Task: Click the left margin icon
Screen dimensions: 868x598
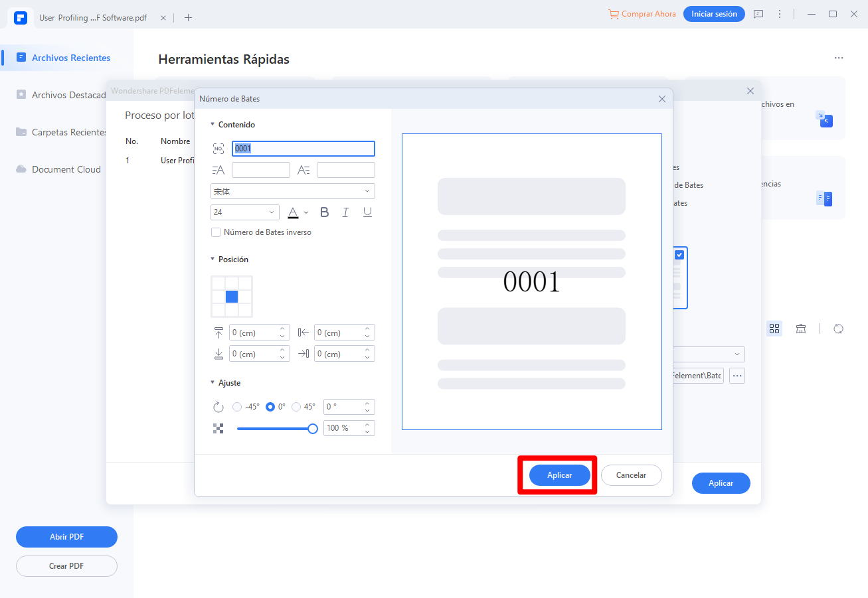Action: coord(304,333)
